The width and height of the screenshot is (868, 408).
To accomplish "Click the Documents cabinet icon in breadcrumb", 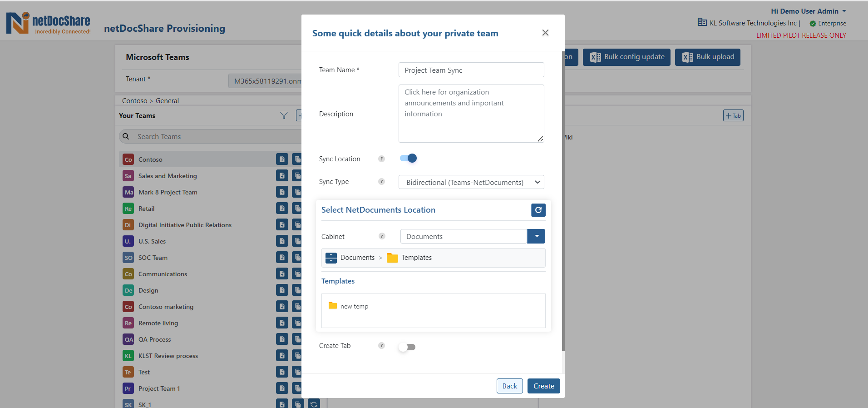I will click(331, 258).
